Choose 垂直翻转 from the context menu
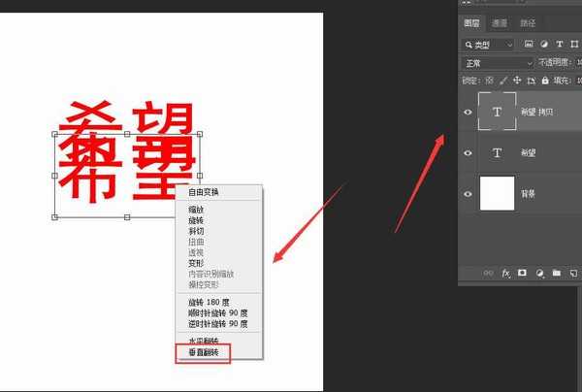 point(204,353)
